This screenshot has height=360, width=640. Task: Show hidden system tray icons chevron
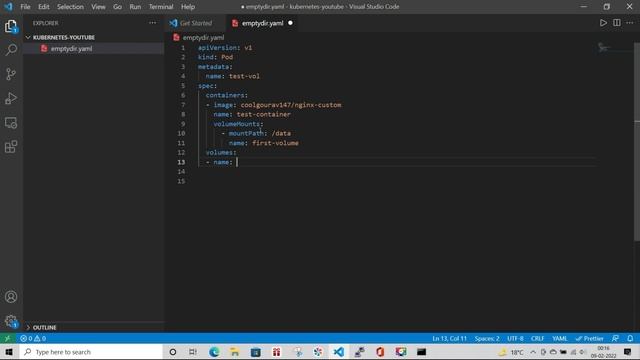(533, 352)
